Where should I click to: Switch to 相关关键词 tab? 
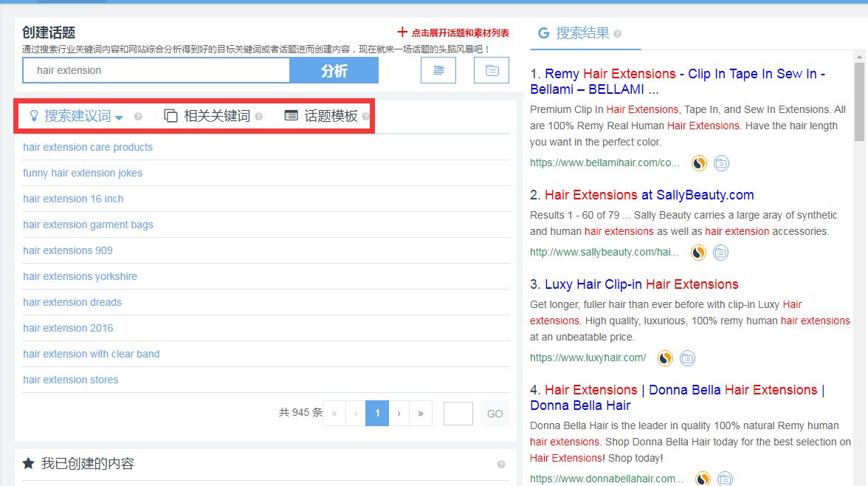[x=207, y=116]
